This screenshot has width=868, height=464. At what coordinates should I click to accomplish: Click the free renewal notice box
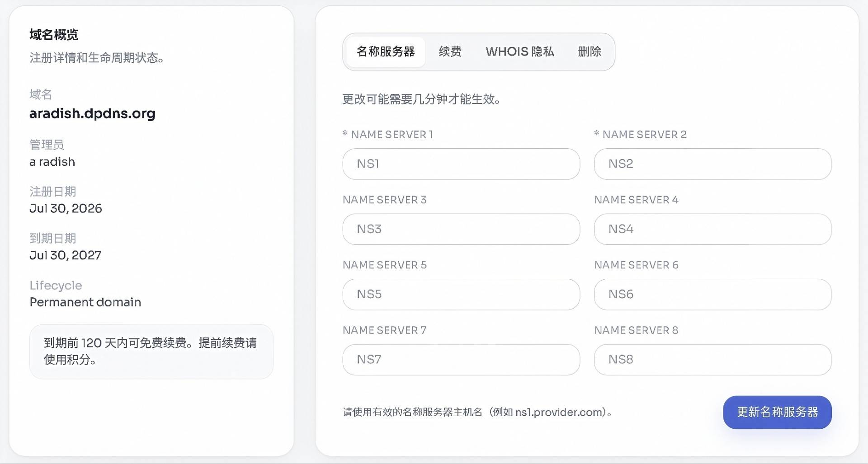[x=151, y=352]
